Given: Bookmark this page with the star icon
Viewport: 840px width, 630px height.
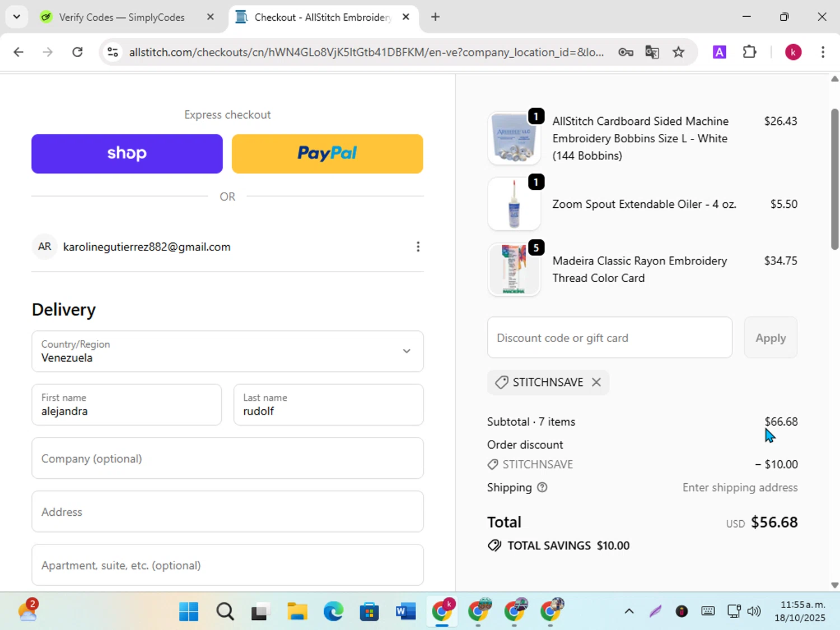Looking at the screenshot, I should click(x=678, y=52).
